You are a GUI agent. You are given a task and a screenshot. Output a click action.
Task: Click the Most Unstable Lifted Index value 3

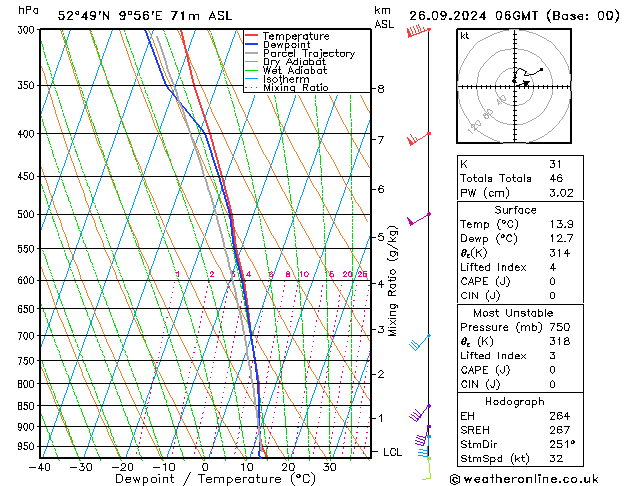[x=553, y=356]
